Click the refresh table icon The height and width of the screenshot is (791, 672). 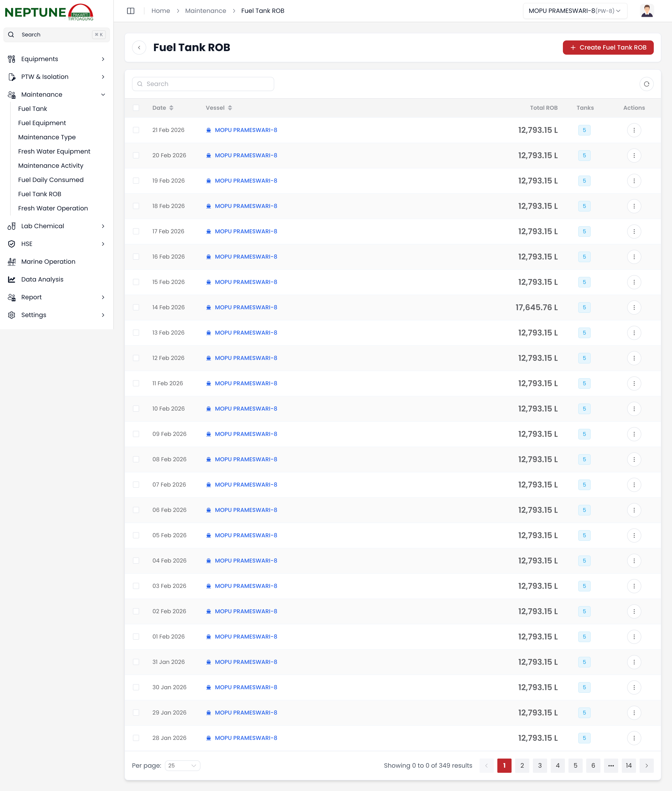click(x=646, y=84)
